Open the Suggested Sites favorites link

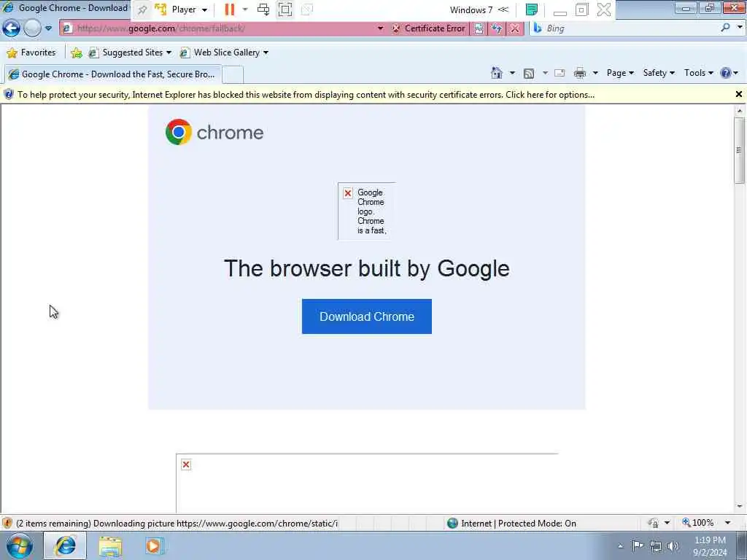(130, 52)
